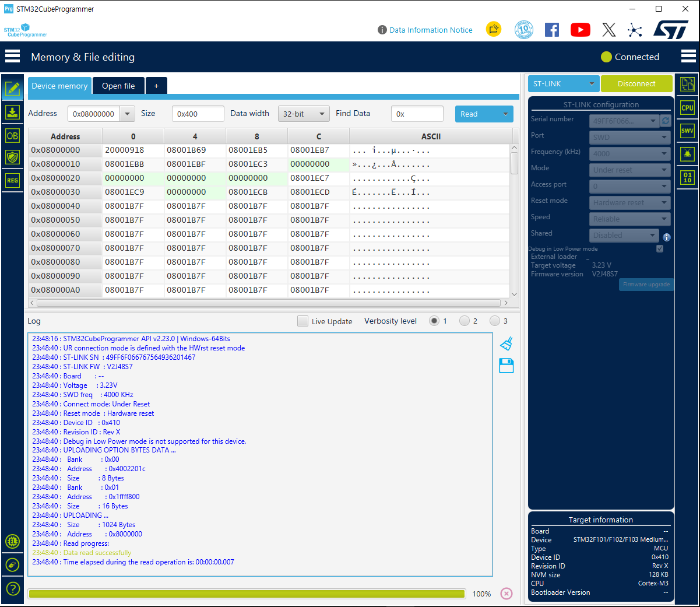Switch to the Device memory tab
700x607 pixels.
59,86
